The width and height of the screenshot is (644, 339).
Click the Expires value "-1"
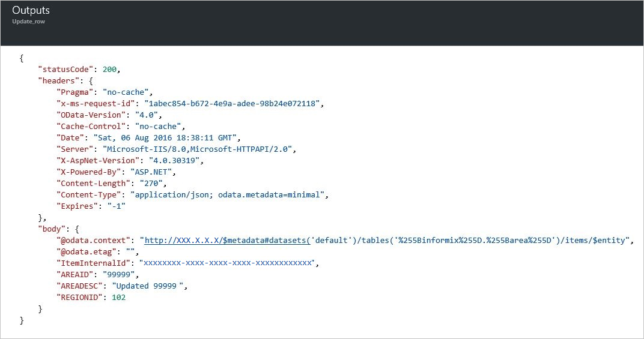(117, 206)
